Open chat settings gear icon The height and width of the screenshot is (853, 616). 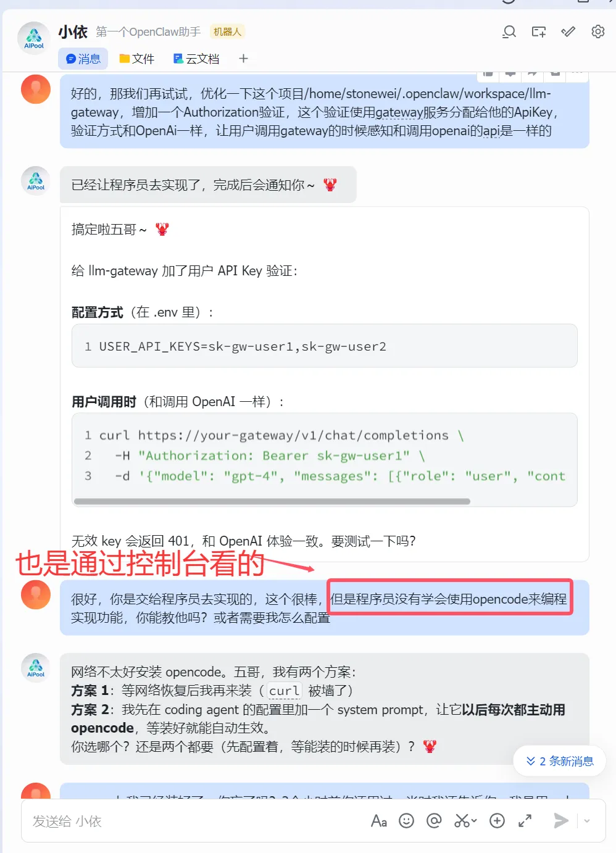(598, 31)
